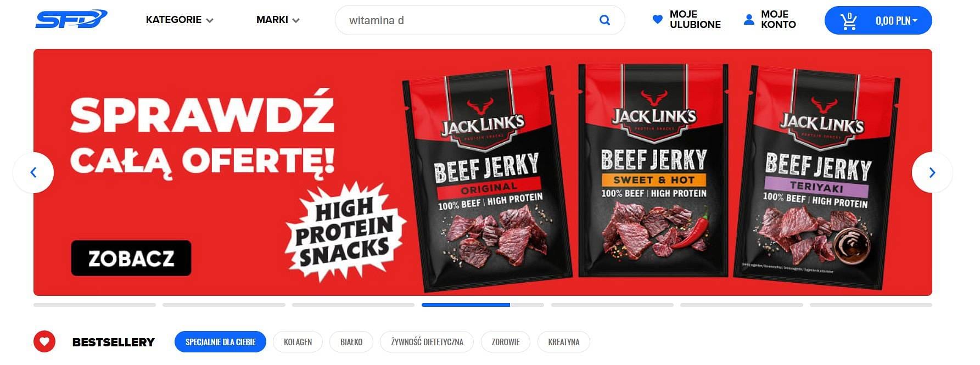Click the SFD logo
Image resolution: width=980 pixels, height=365 pixels.
tap(71, 20)
